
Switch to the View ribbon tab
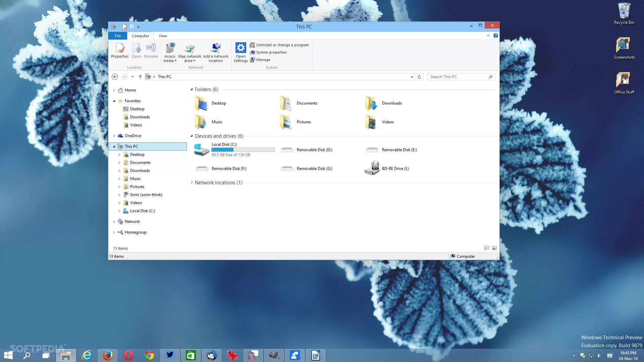click(162, 36)
